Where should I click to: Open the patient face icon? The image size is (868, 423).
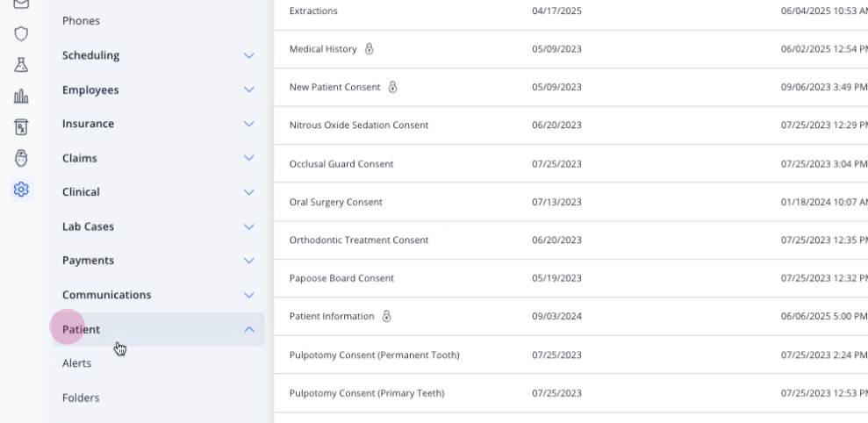pos(21,158)
